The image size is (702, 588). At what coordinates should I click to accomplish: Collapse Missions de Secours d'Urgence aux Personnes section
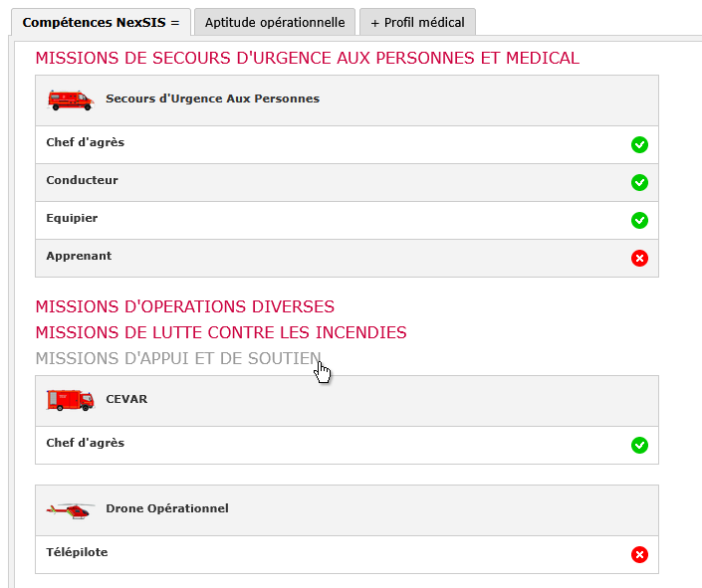click(x=307, y=58)
